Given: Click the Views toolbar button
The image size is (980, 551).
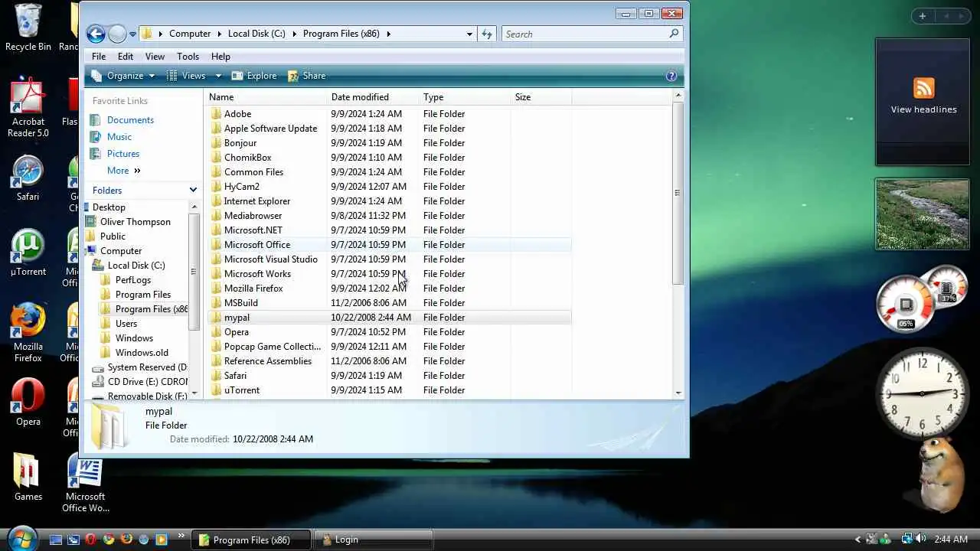Looking at the screenshot, I should point(186,76).
